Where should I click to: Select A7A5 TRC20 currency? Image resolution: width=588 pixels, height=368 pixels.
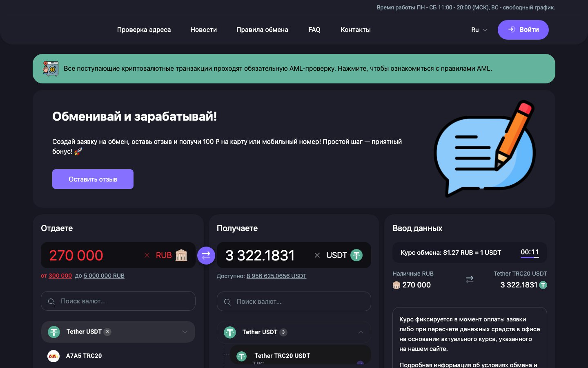click(118, 356)
